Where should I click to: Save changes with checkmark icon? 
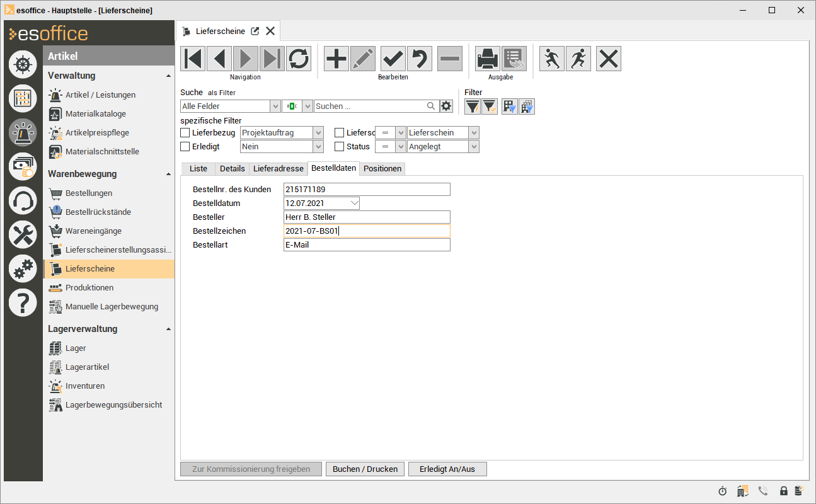(x=393, y=59)
